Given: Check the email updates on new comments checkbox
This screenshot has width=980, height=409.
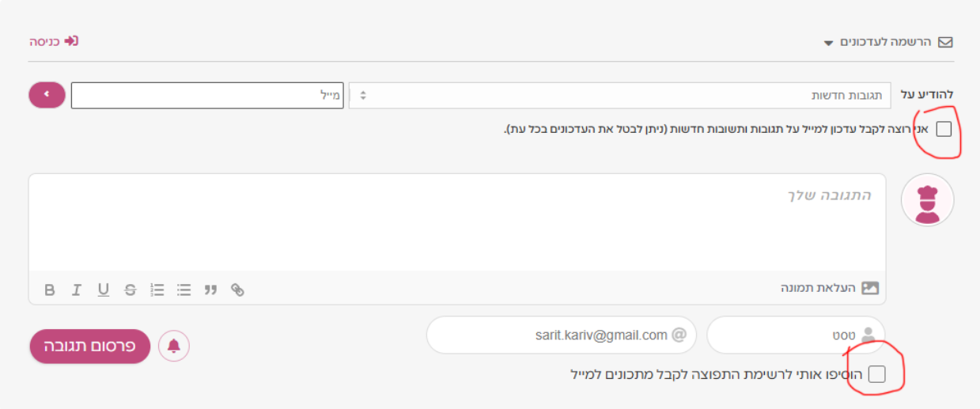Looking at the screenshot, I should pyautogui.click(x=944, y=129).
